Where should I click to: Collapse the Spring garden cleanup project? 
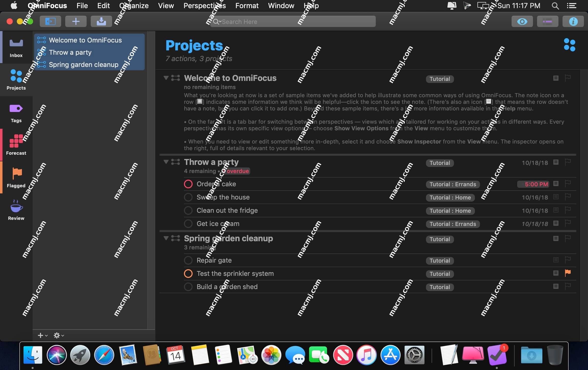click(x=166, y=238)
